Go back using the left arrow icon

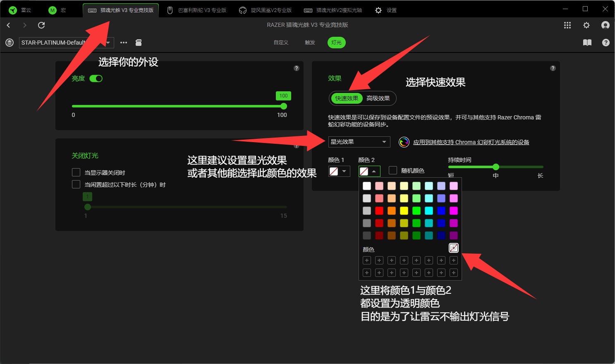(x=8, y=25)
